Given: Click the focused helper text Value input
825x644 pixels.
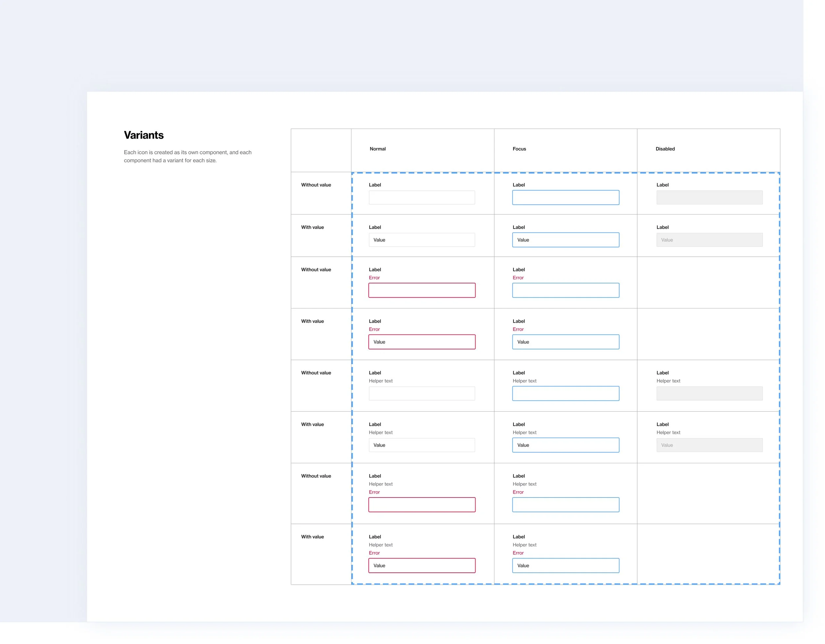Looking at the screenshot, I should (566, 445).
